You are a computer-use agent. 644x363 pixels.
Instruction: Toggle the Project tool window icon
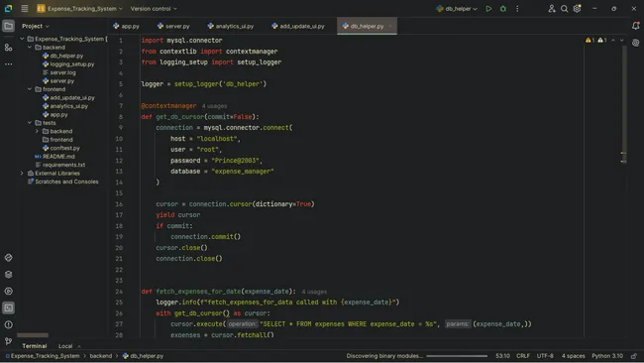click(8, 26)
